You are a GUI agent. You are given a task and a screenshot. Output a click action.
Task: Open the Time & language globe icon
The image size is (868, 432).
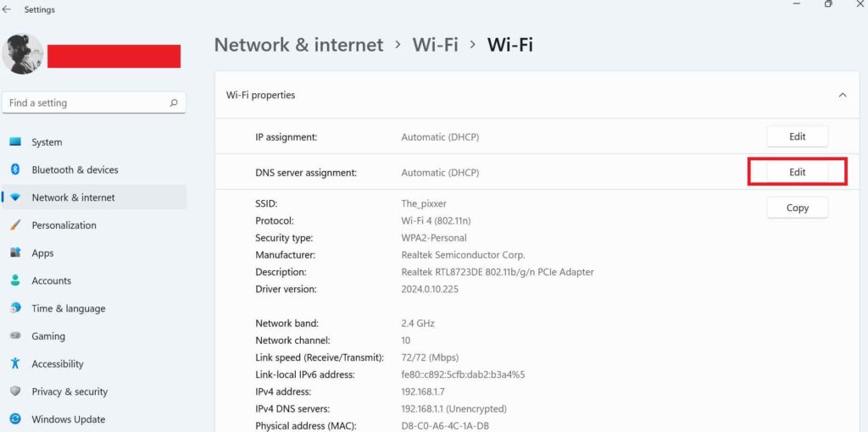pos(15,308)
